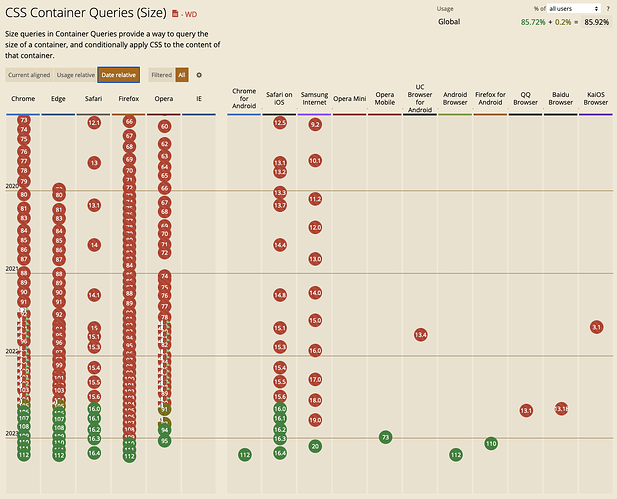Viewport: 617px width, 499px height.
Task: Click Safari version 16.0 green circle
Action: (x=94, y=409)
